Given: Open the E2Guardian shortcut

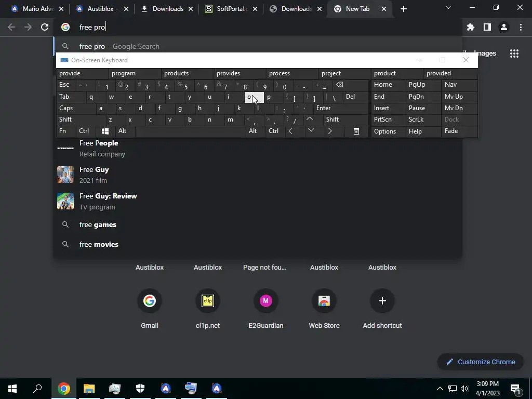Looking at the screenshot, I should pos(265,310).
